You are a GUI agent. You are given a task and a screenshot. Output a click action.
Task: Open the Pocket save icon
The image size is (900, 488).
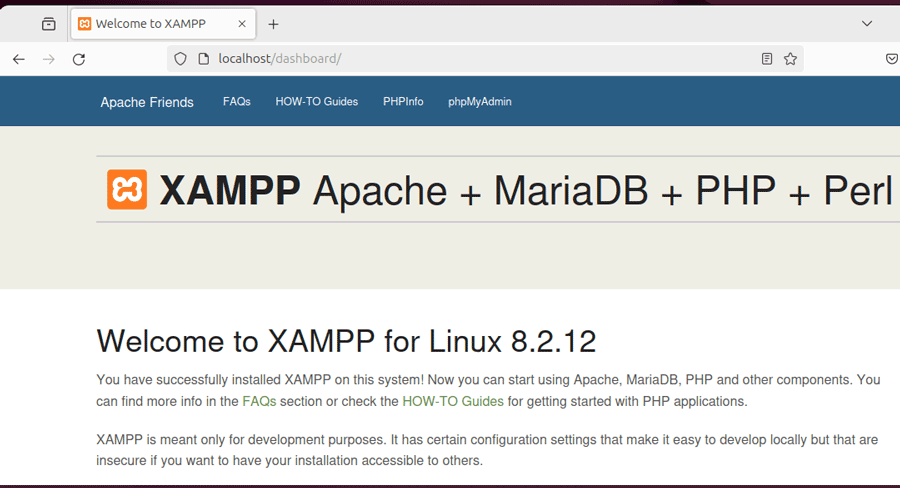click(x=891, y=59)
